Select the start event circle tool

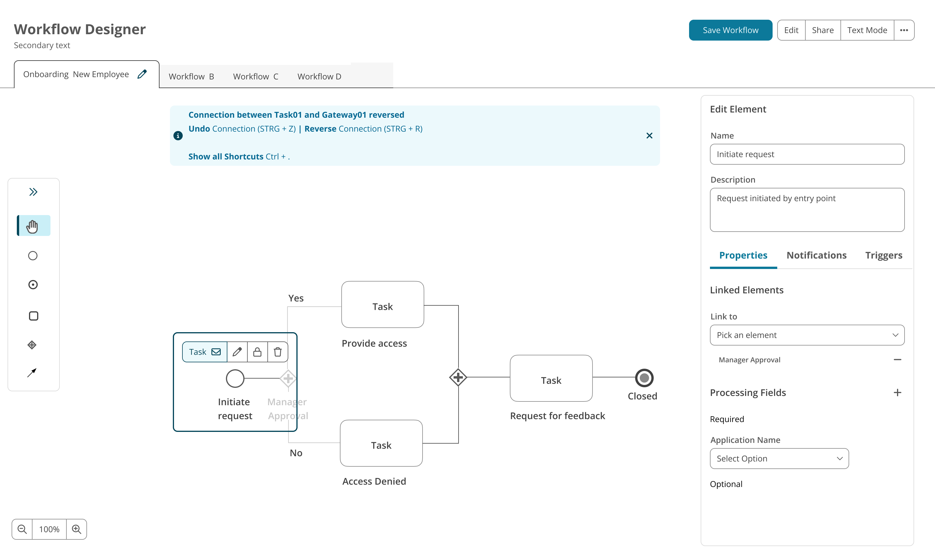pyautogui.click(x=32, y=255)
